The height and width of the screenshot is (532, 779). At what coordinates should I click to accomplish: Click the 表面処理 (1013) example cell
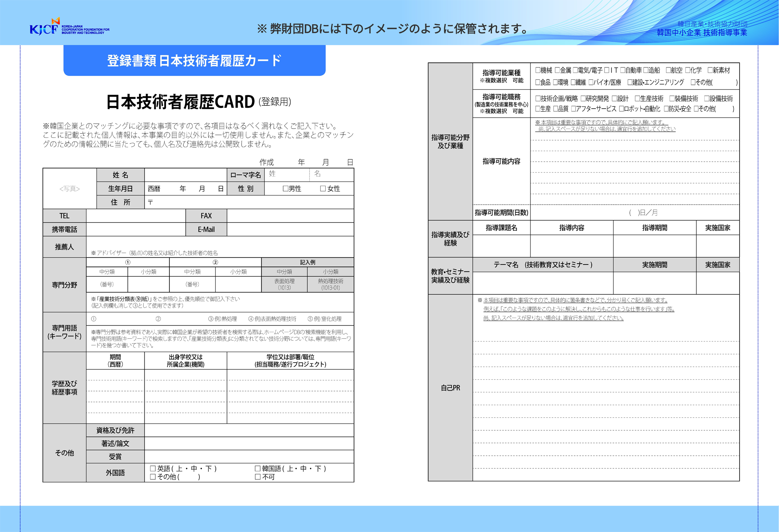pos(284,284)
